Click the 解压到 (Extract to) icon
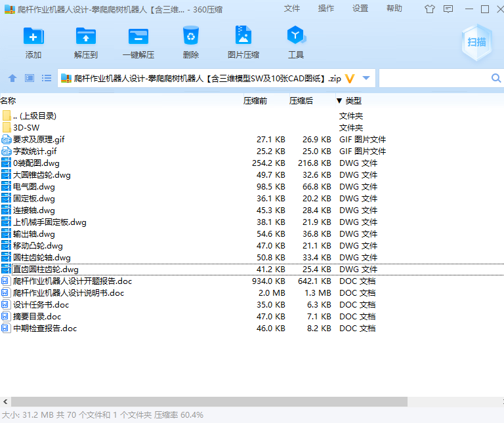Viewport: 504px width, 423px height. click(86, 36)
